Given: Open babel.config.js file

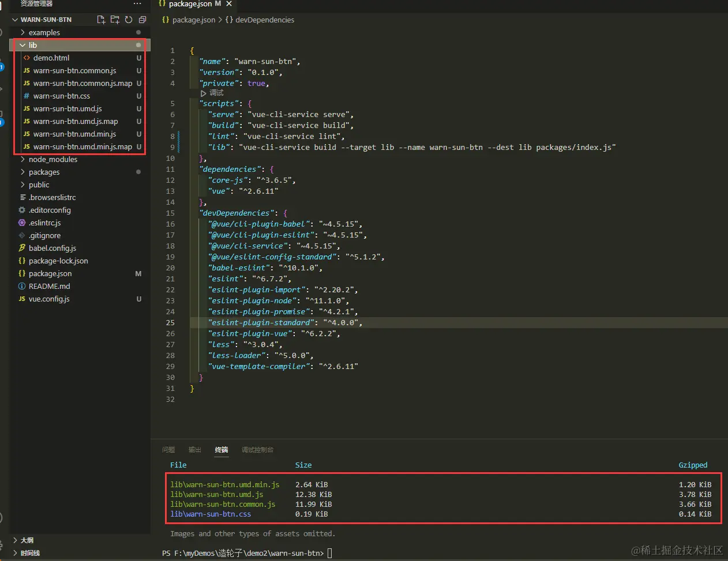Looking at the screenshot, I should (x=80, y=248).
